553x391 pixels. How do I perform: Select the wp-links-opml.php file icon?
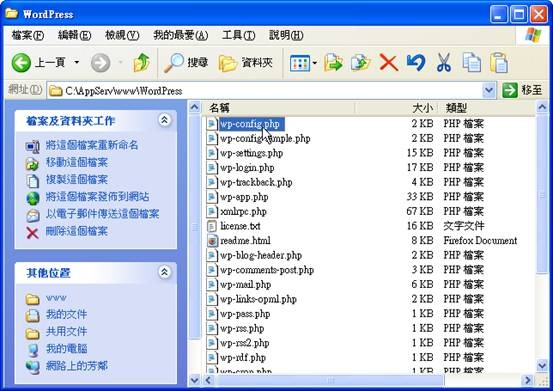pos(212,299)
